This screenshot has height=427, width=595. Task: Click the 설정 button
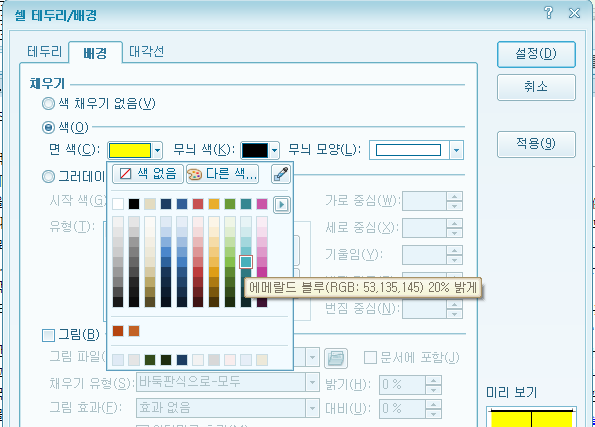pyautogui.click(x=536, y=54)
